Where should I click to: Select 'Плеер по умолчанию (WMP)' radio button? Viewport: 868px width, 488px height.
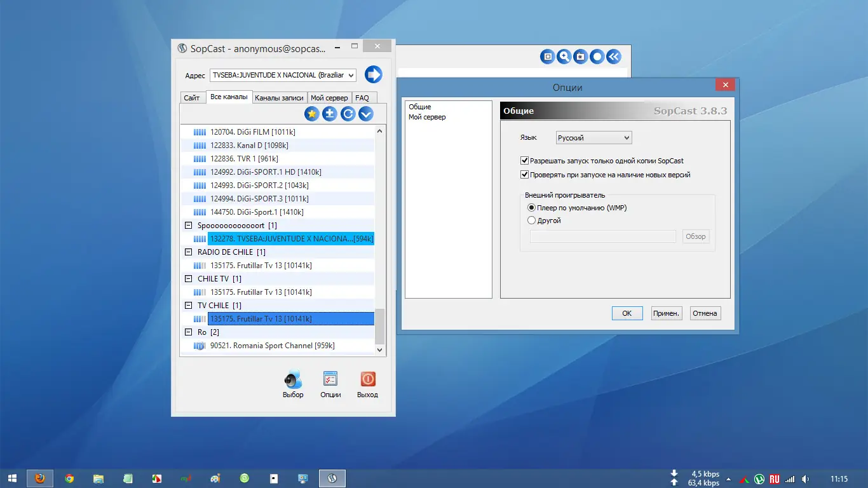point(532,208)
